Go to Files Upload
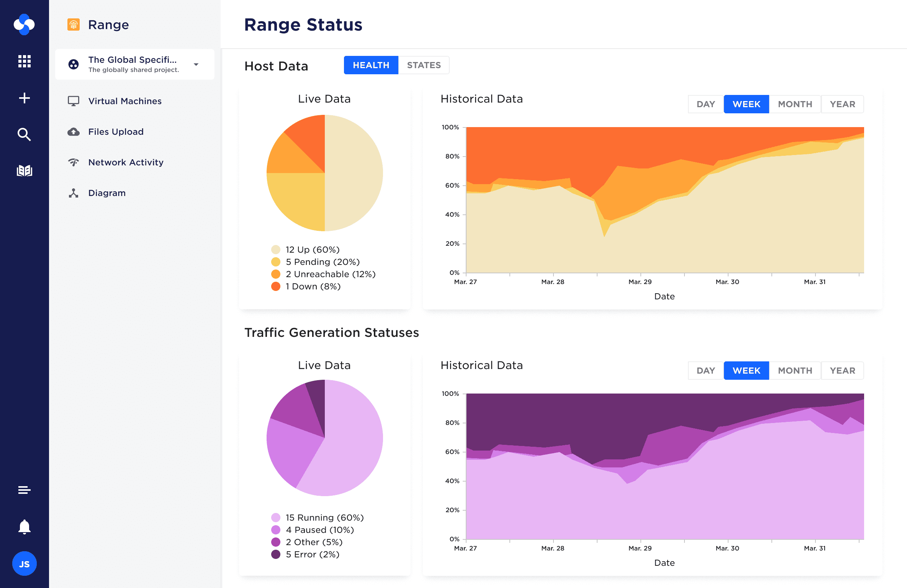The width and height of the screenshot is (907, 588). pyautogui.click(x=116, y=132)
